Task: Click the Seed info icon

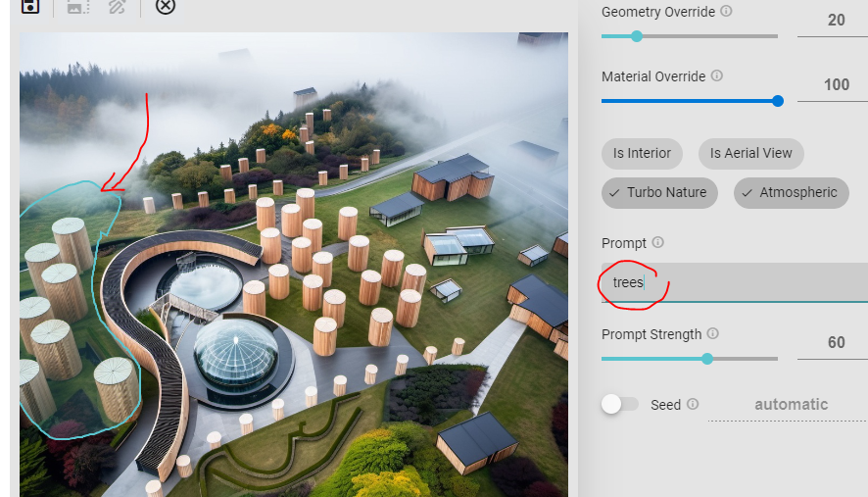Action: coord(693,404)
